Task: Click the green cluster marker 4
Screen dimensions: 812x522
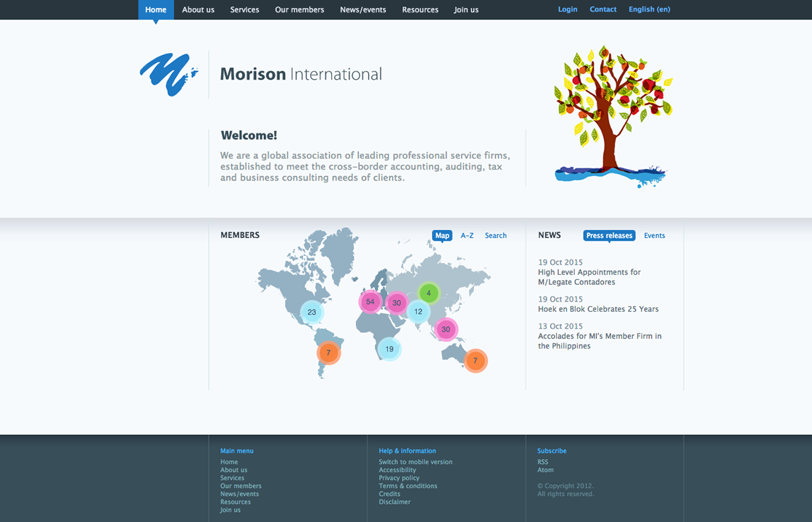Action: coord(428,294)
